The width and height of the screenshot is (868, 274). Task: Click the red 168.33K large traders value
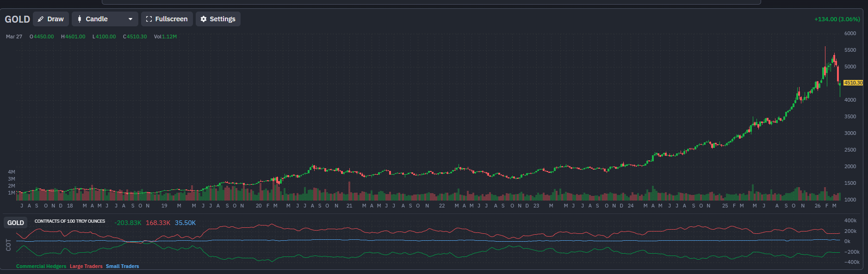(158, 223)
